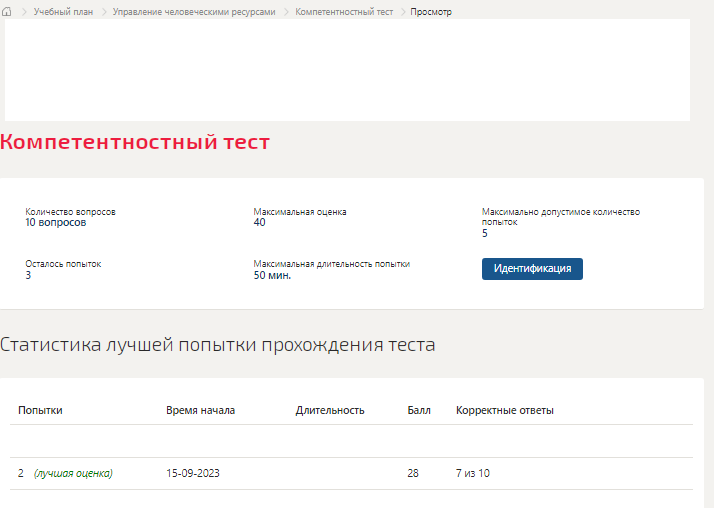The width and height of the screenshot is (714, 508).
Task: Open the home icon in breadcrumbs
Action: click(6, 12)
